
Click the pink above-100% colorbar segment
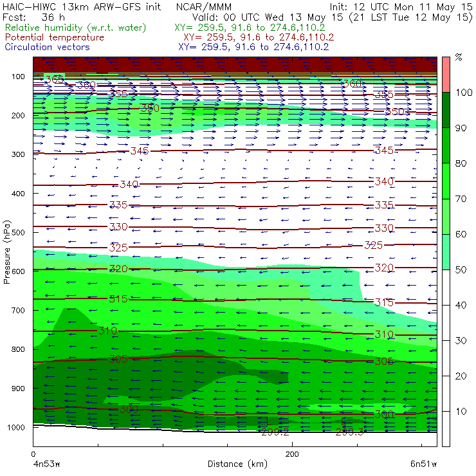coord(446,75)
